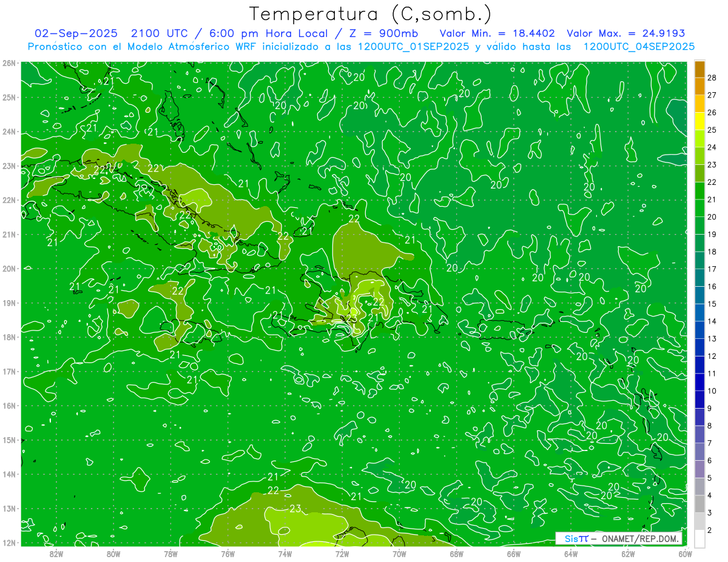Click the 76W longitude axis label
The image size is (728, 562).
click(x=228, y=554)
